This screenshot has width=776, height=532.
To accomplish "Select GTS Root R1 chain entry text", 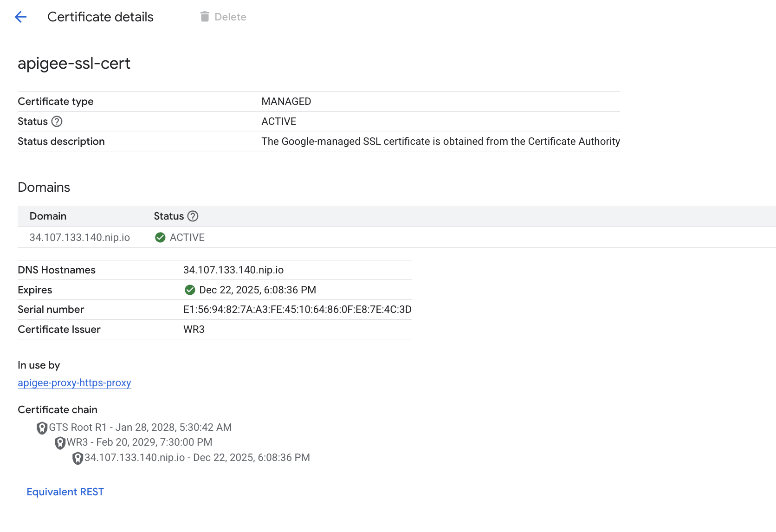I will point(140,428).
